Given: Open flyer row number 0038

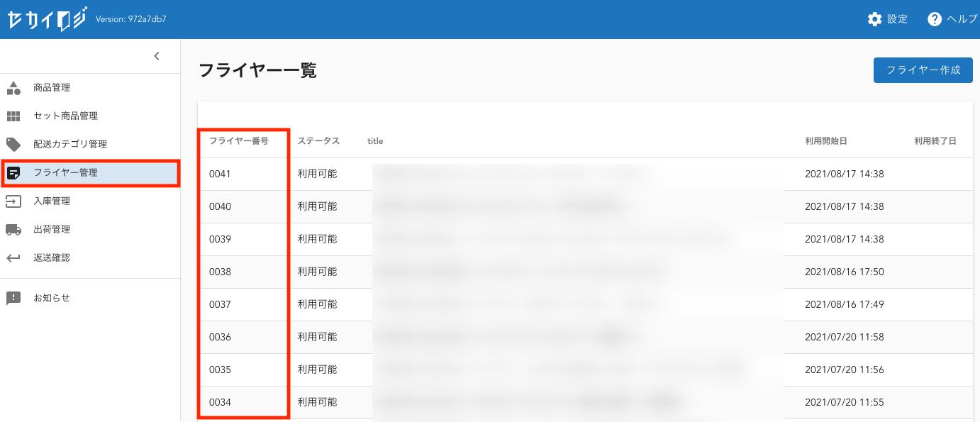Looking at the screenshot, I should 220,272.
